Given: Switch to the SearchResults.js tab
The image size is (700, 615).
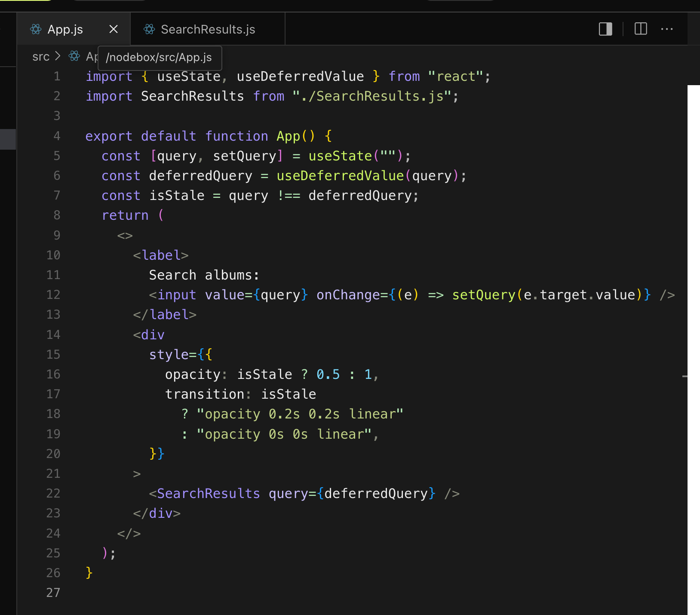Looking at the screenshot, I should click(208, 29).
